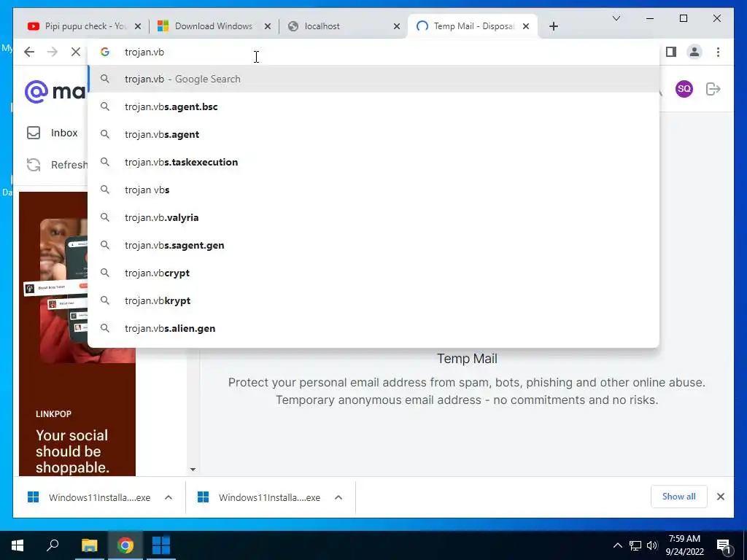Click the 'Temp Mail' heading text
The width and height of the screenshot is (747, 560).
467,359
